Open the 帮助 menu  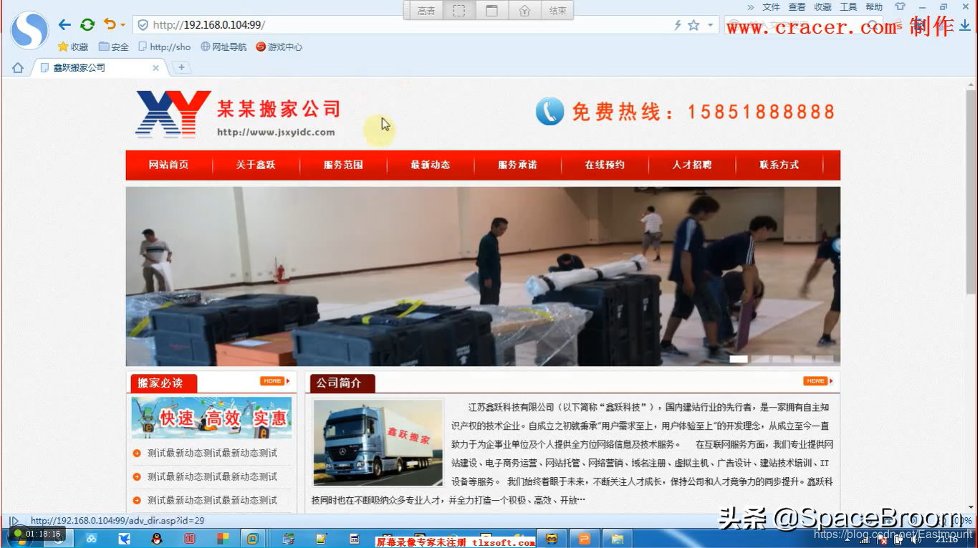[874, 7]
